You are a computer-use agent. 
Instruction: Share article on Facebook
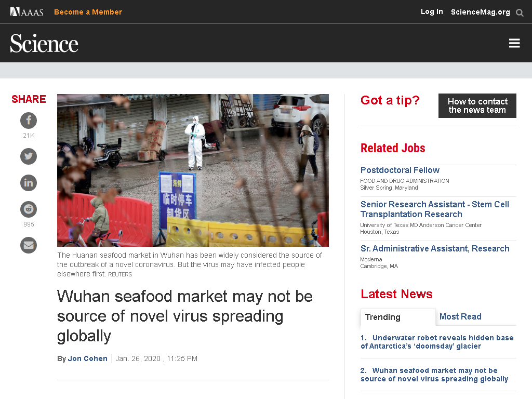click(x=29, y=121)
